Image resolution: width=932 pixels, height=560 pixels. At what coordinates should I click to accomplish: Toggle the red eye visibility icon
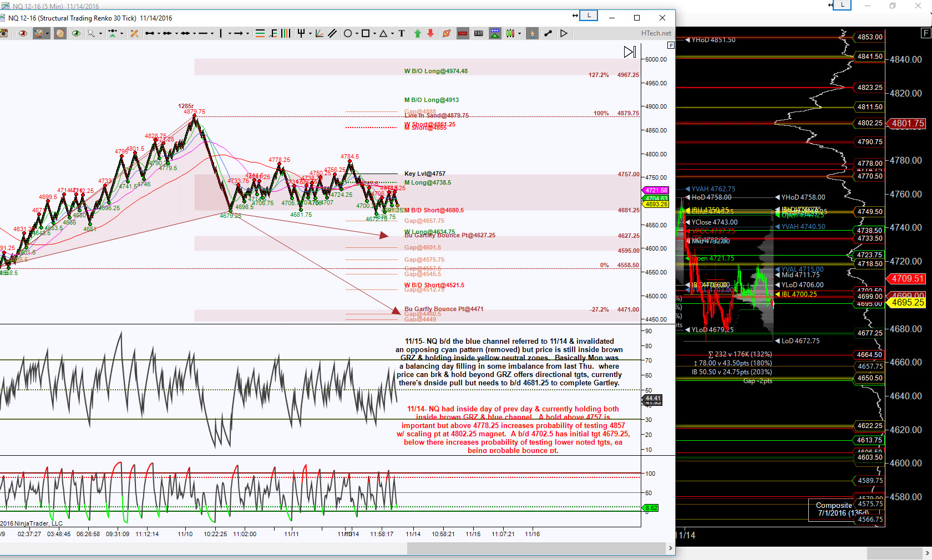(x=23, y=34)
